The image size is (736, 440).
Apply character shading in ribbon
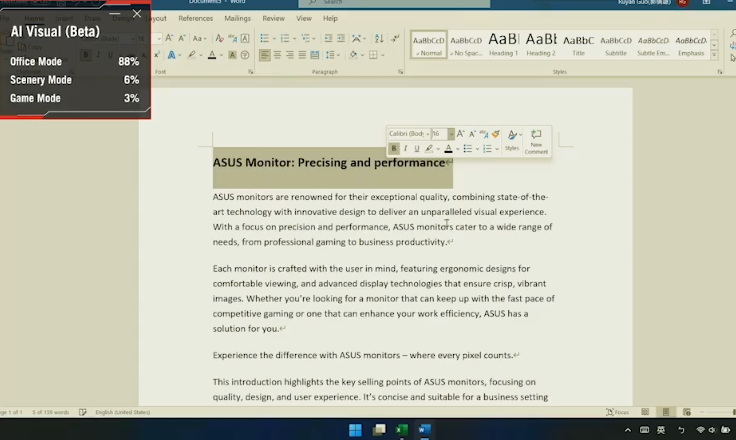point(232,55)
